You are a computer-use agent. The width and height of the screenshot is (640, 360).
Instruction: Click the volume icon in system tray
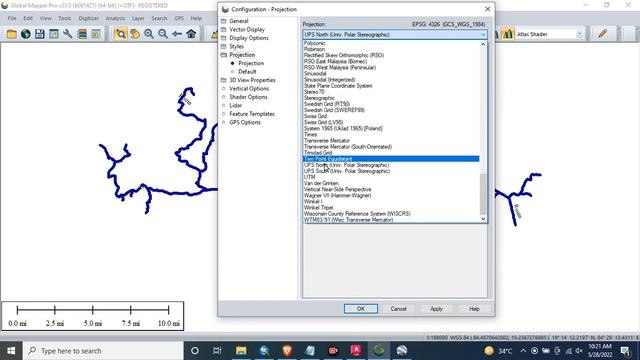pyautogui.click(x=579, y=351)
